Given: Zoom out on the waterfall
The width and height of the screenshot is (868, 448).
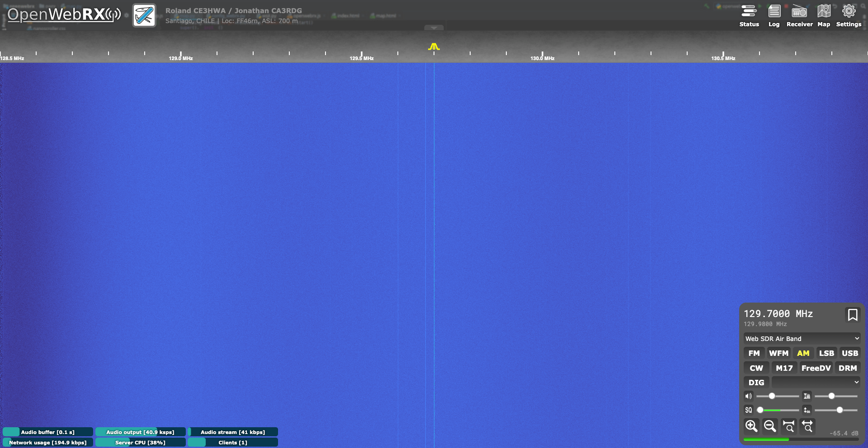Looking at the screenshot, I should 770,426.
